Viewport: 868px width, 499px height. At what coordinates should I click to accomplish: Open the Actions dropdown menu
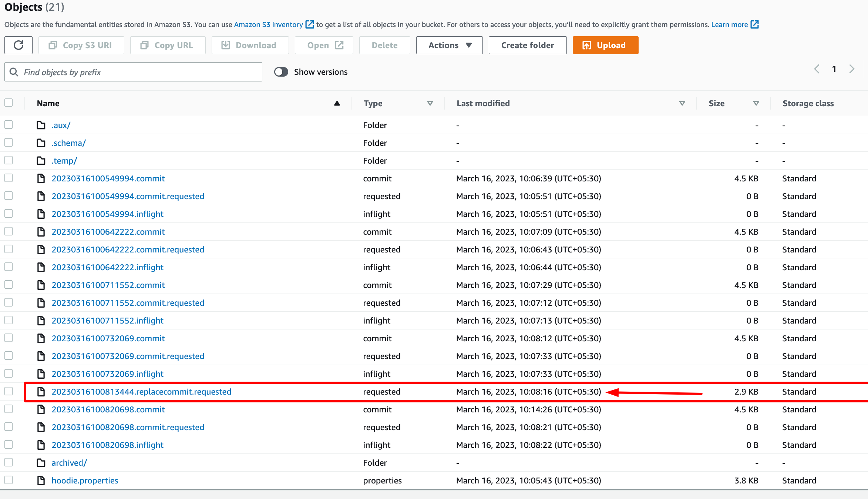click(x=449, y=45)
